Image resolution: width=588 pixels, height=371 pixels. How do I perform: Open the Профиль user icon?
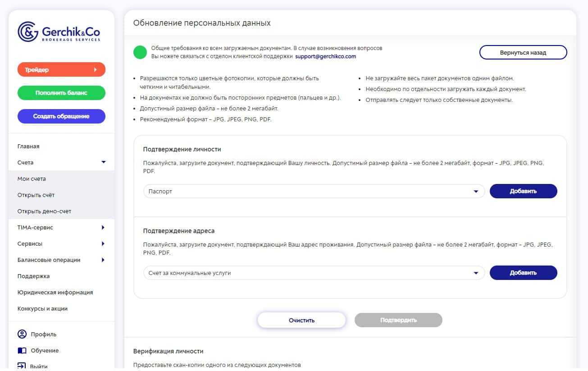point(22,334)
